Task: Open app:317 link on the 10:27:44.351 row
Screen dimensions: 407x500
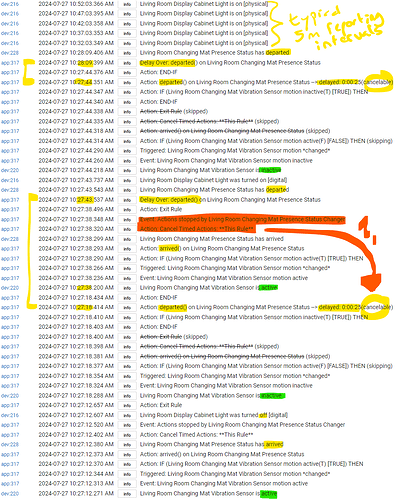Action: (x=10, y=82)
